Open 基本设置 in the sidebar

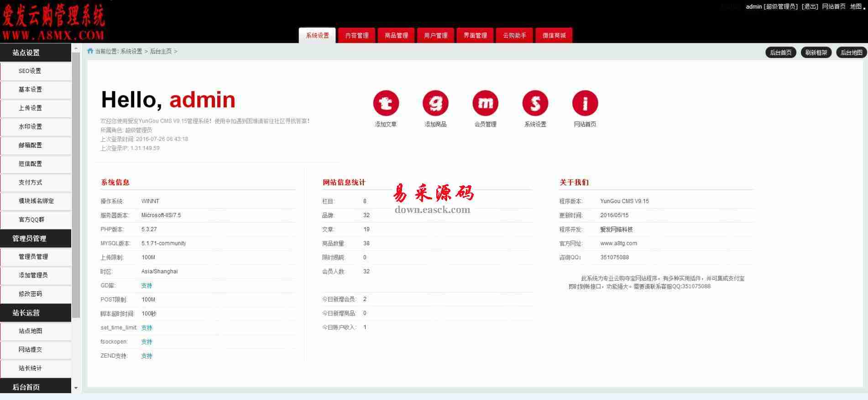pyautogui.click(x=36, y=89)
